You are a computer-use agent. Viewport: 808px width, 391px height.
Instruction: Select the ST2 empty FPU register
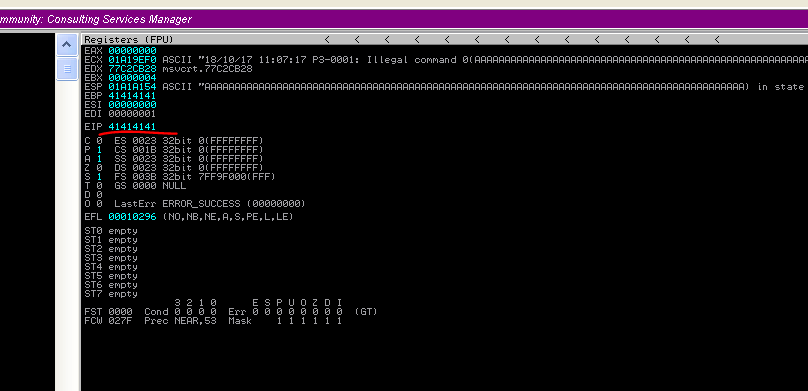(x=111, y=249)
